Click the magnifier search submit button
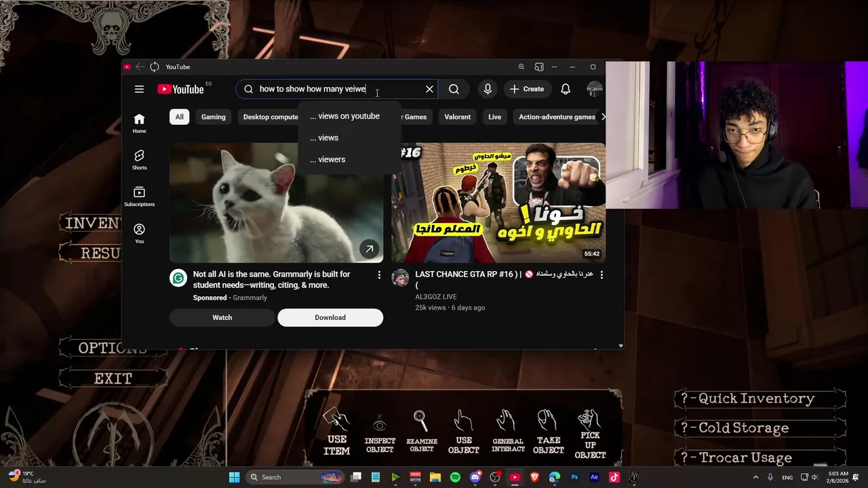868x488 pixels. 454,89
